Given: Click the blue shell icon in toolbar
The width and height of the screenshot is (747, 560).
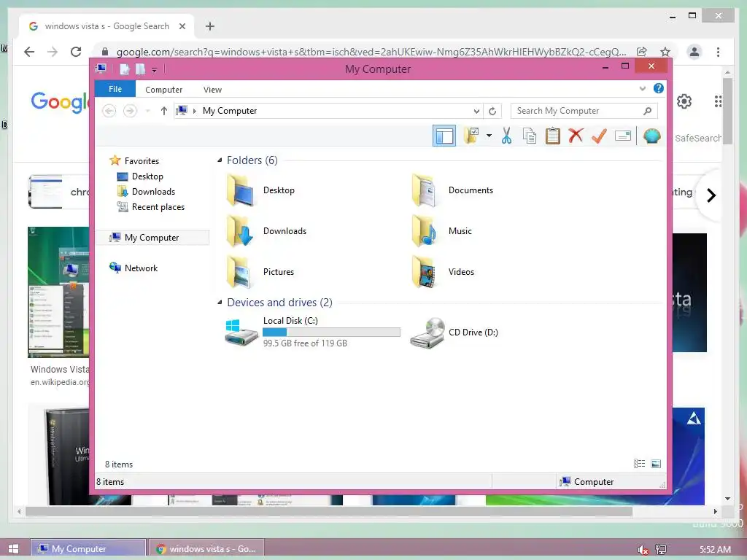Looking at the screenshot, I should tap(651, 136).
